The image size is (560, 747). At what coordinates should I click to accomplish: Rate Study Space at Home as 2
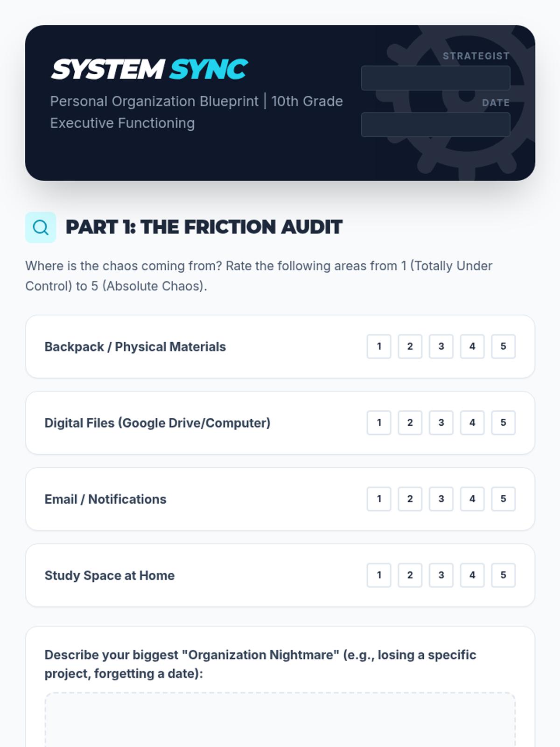pyautogui.click(x=410, y=575)
